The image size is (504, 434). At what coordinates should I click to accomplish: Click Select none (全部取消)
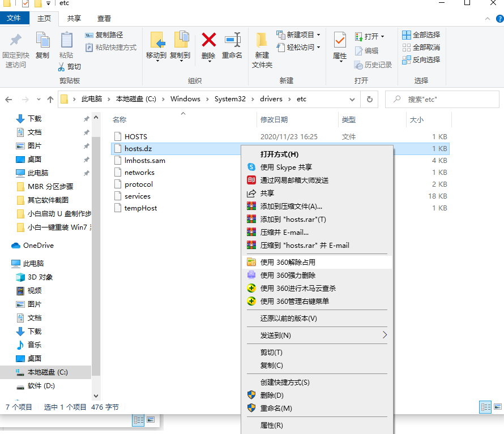(421, 47)
